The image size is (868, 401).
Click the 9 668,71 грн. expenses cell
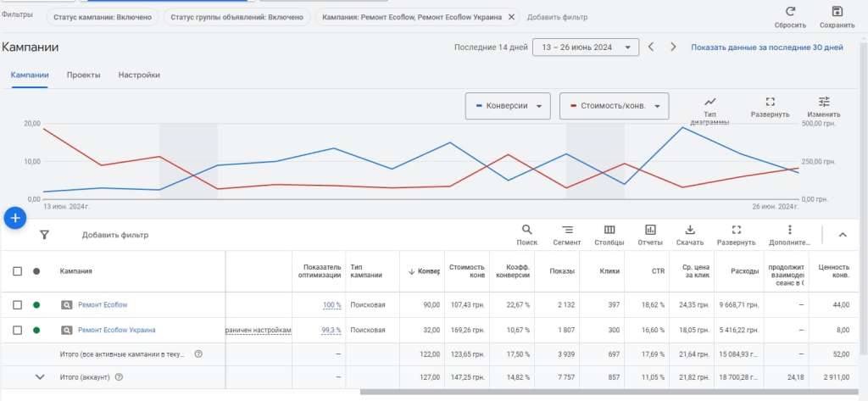click(739, 305)
